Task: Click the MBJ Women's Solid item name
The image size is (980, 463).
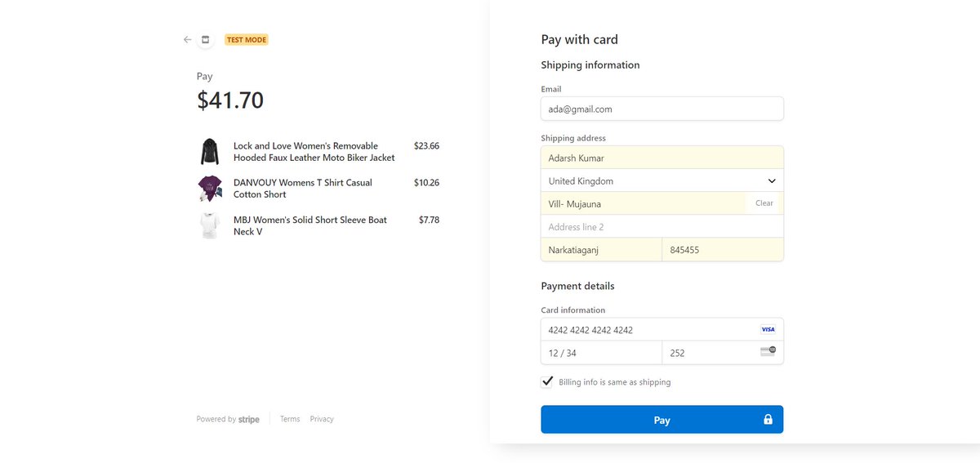Action: point(310,225)
